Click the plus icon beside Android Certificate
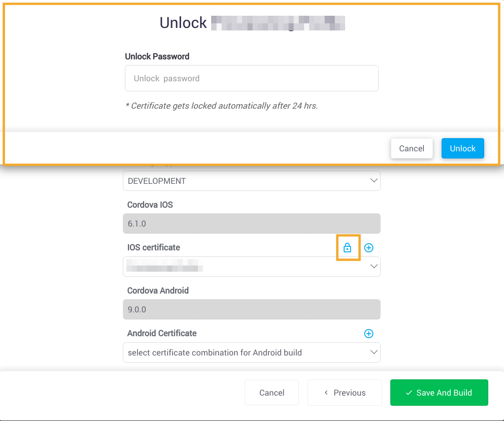The height and width of the screenshot is (421, 504). pyautogui.click(x=368, y=334)
